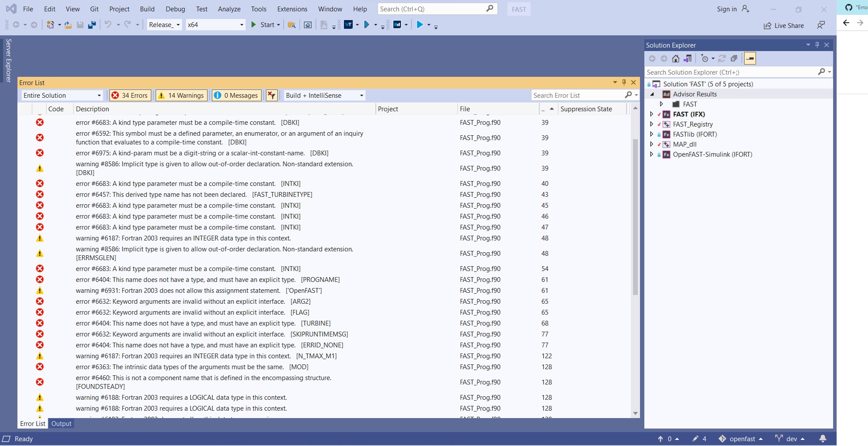Image resolution: width=868 pixels, height=446 pixels.
Task: Sync Solution Explorer with active document
Action: click(688, 58)
